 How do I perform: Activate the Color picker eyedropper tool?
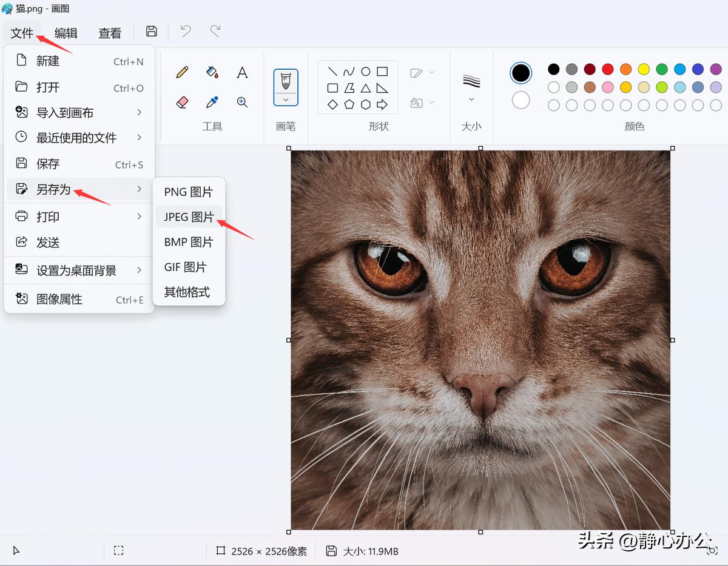[x=212, y=103]
